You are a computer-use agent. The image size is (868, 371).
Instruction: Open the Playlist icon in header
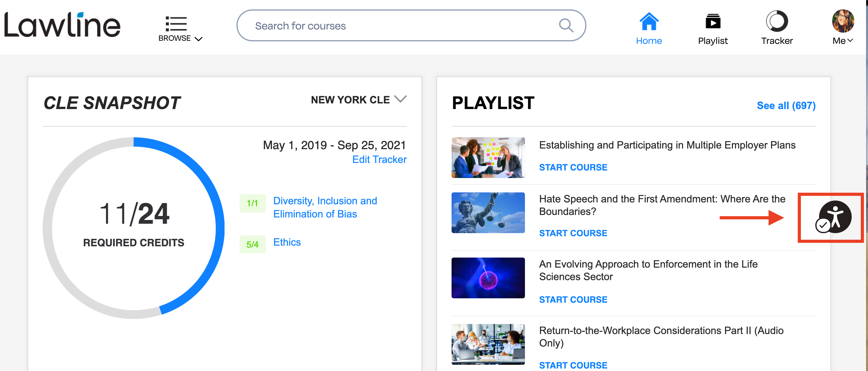point(713,22)
